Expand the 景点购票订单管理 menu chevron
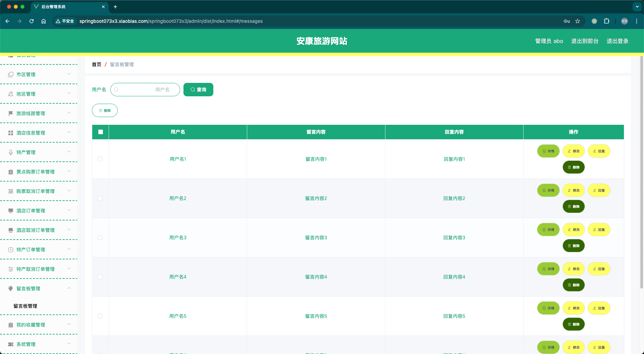The image size is (644, 354). click(69, 171)
